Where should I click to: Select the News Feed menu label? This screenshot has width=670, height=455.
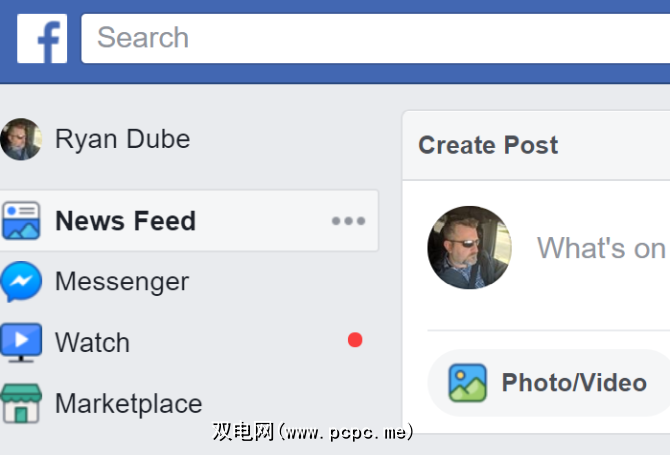125,221
